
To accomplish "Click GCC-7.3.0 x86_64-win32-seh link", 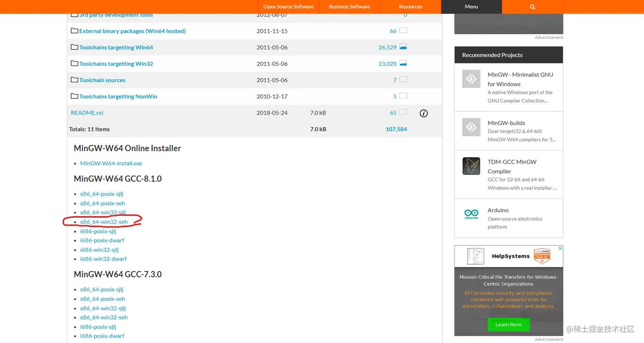I will point(104,317).
